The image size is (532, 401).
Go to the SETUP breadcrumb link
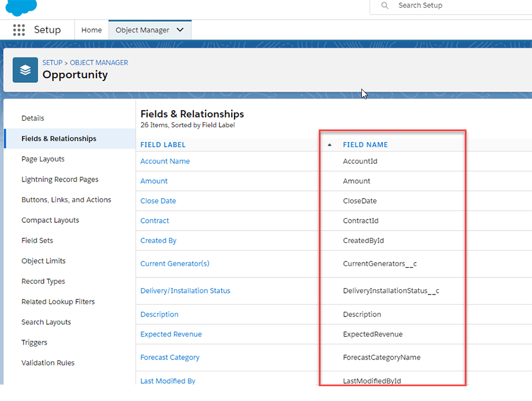pos(52,63)
